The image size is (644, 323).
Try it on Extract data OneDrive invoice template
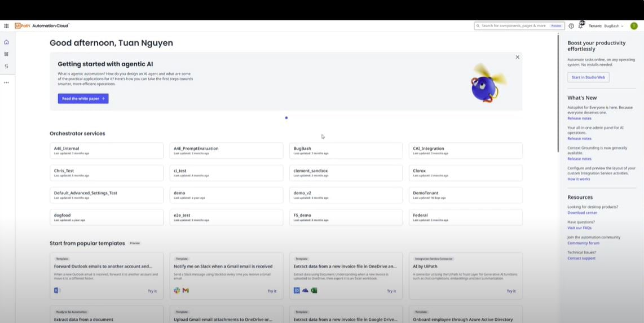point(391,291)
